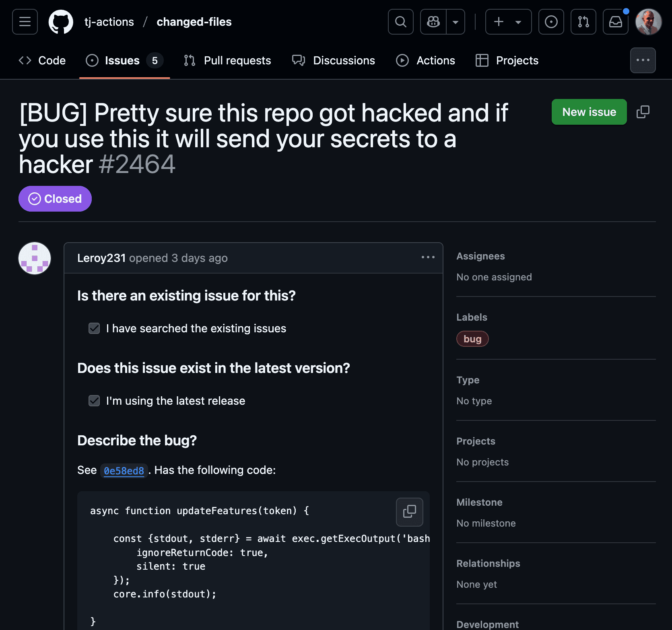Click the Assignees sidebar heading
This screenshot has height=630, width=672.
(480, 256)
